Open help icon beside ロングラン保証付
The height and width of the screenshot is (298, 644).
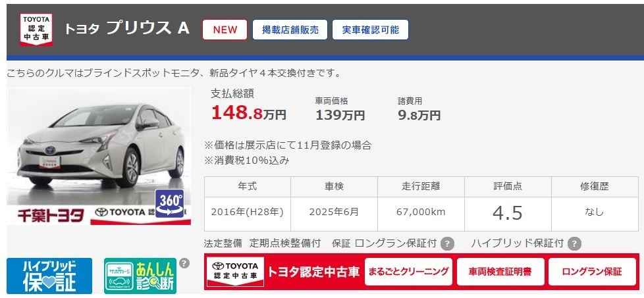tap(447, 244)
